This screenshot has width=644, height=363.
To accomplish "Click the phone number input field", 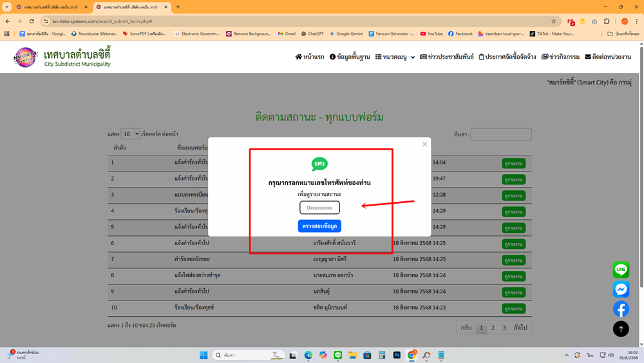I will pyautogui.click(x=319, y=208).
